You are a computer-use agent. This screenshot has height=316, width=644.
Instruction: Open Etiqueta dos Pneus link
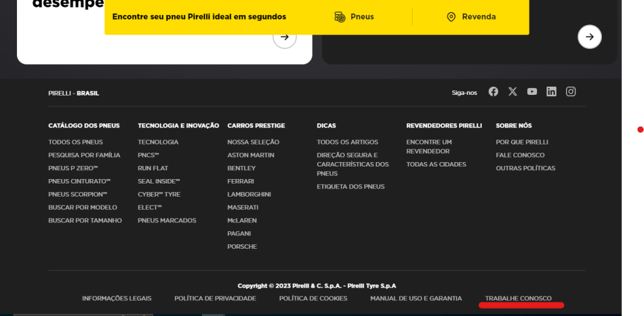coord(351,187)
